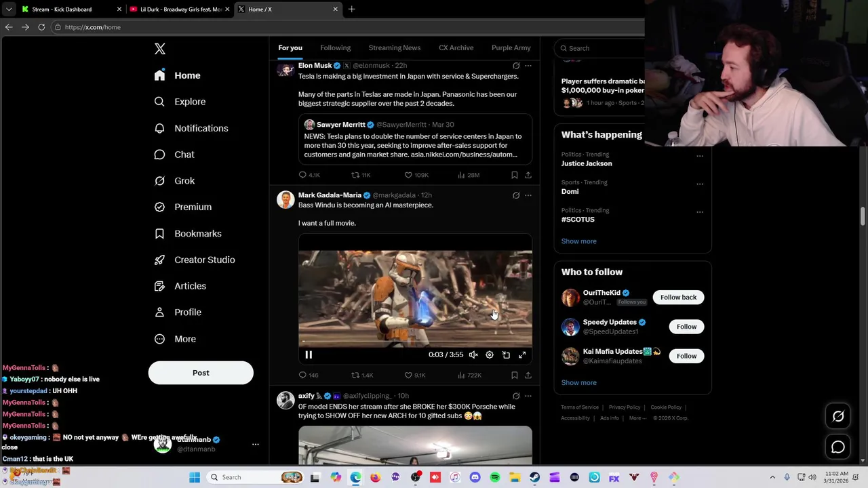Viewport: 868px width, 488px height.
Task: Open Notifications from the sidebar
Action: tap(191, 128)
